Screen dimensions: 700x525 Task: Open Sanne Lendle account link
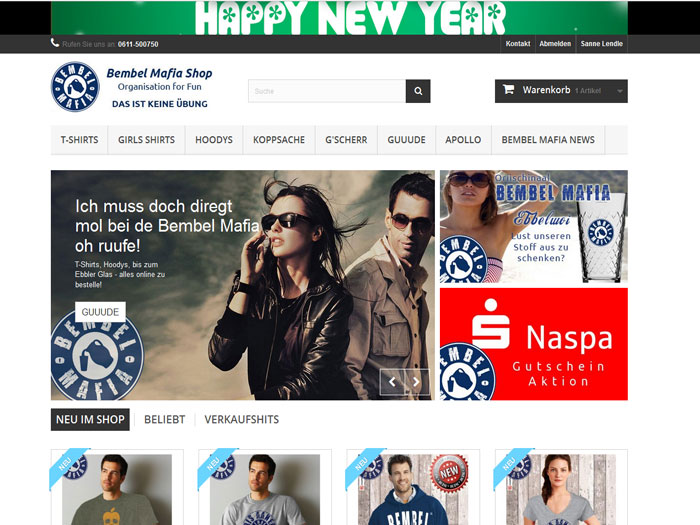click(601, 44)
